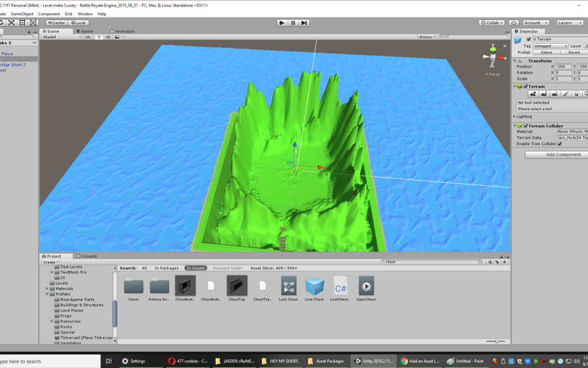Open the cloud Services button
588x368 pixels.
coord(514,23)
